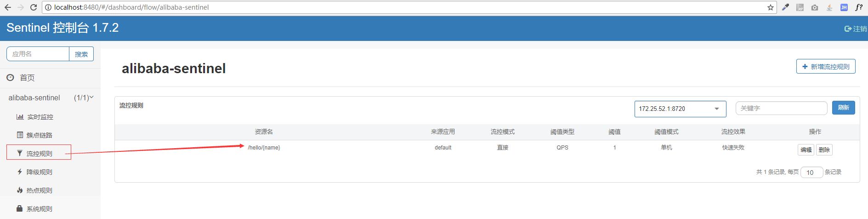Click the f? extension icon
The image size is (868, 219).
point(858,7)
